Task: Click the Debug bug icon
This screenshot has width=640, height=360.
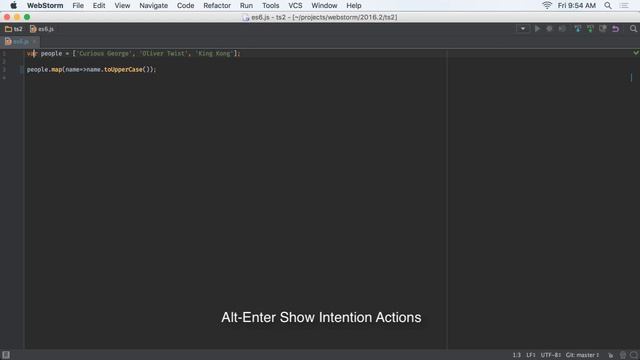Action: 549,29
